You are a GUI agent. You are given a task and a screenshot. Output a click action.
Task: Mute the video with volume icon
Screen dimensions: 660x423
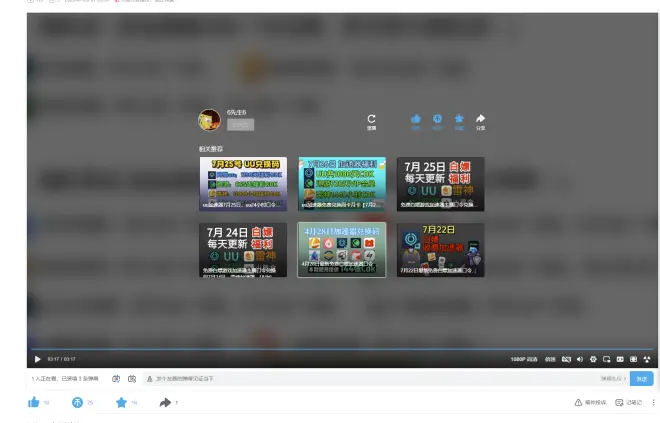580,359
